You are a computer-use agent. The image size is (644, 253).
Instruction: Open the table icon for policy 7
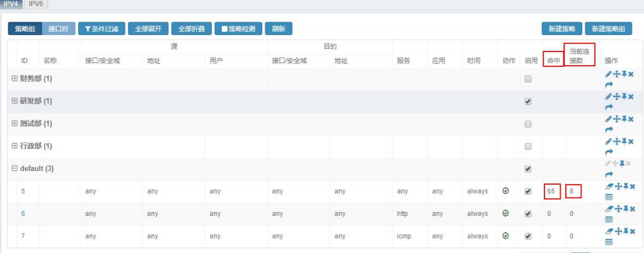[609, 242]
